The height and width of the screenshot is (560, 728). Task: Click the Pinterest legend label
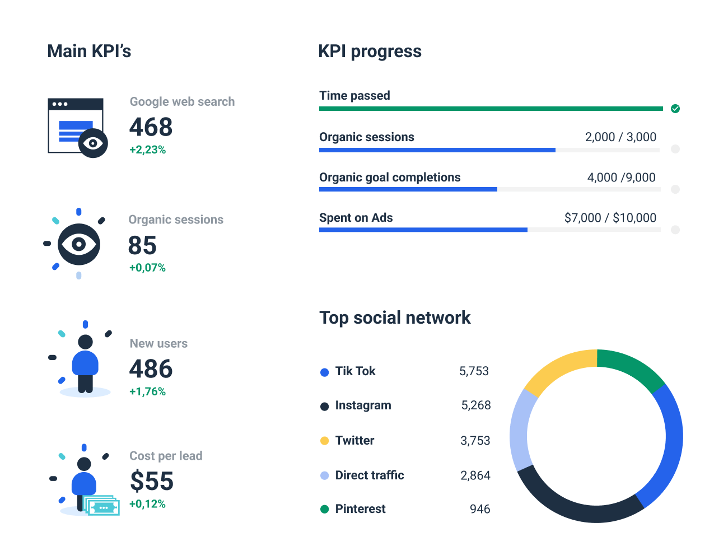click(x=361, y=509)
